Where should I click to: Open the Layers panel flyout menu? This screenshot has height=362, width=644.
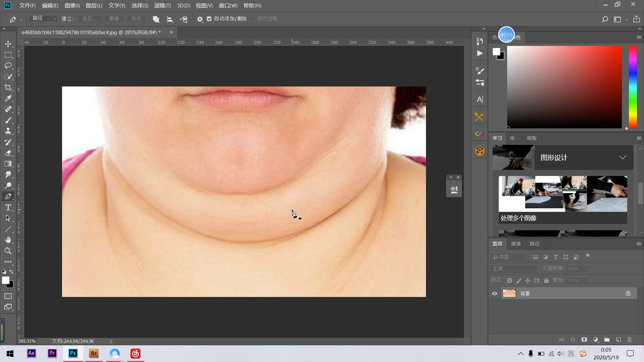click(x=639, y=244)
